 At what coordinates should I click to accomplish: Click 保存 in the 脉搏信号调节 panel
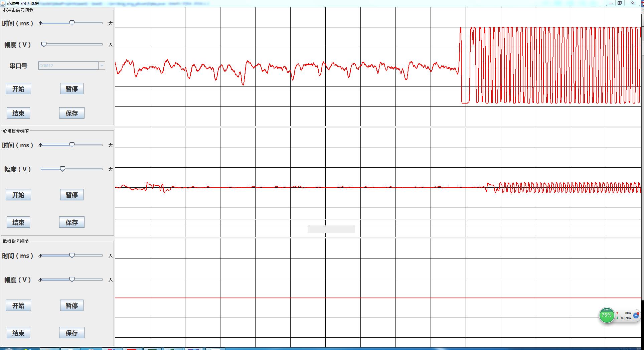[x=72, y=333]
